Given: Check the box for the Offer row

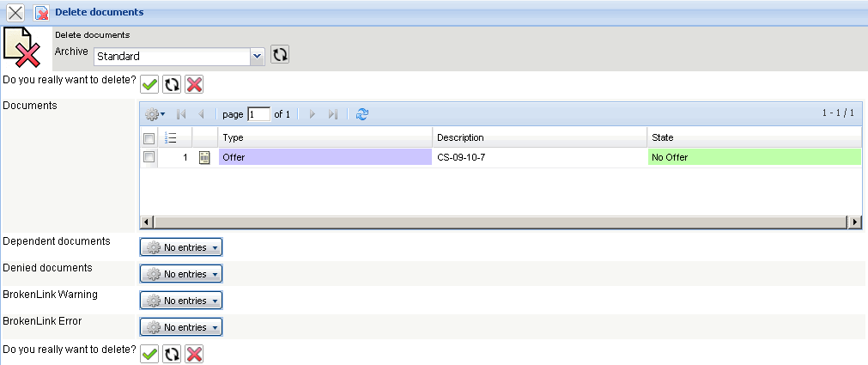Looking at the screenshot, I should click(149, 157).
